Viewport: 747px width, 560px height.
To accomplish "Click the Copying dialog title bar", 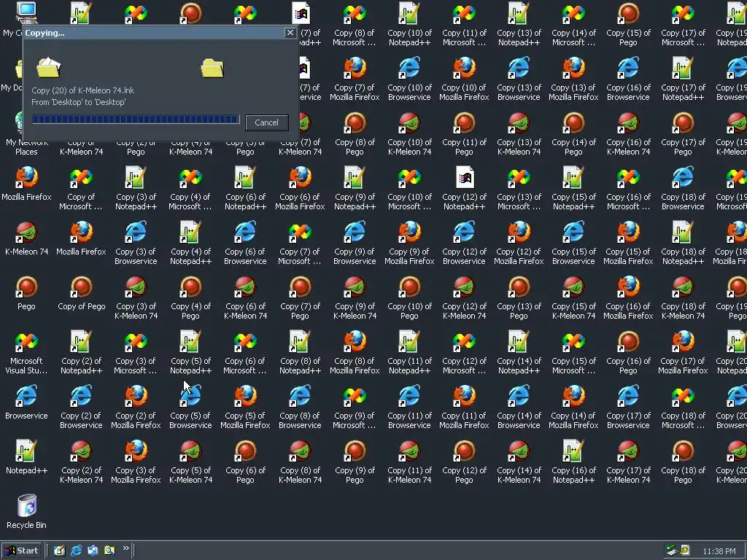I will coord(160,33).
